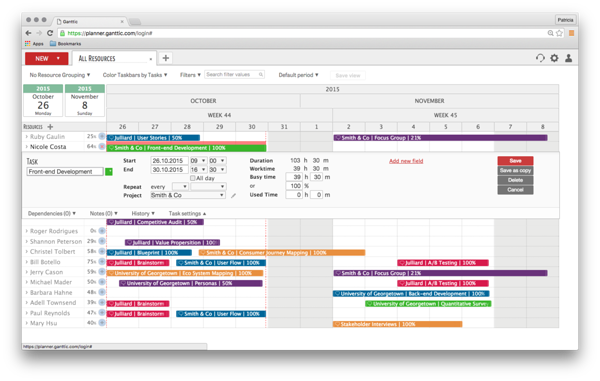
Task: Click the utilization circle for Shannon Peterson
Action: coord(102,241)
